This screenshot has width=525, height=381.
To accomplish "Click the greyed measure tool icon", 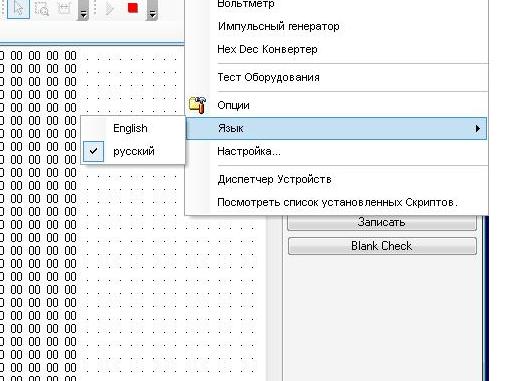I will click(x=64, y=8).
